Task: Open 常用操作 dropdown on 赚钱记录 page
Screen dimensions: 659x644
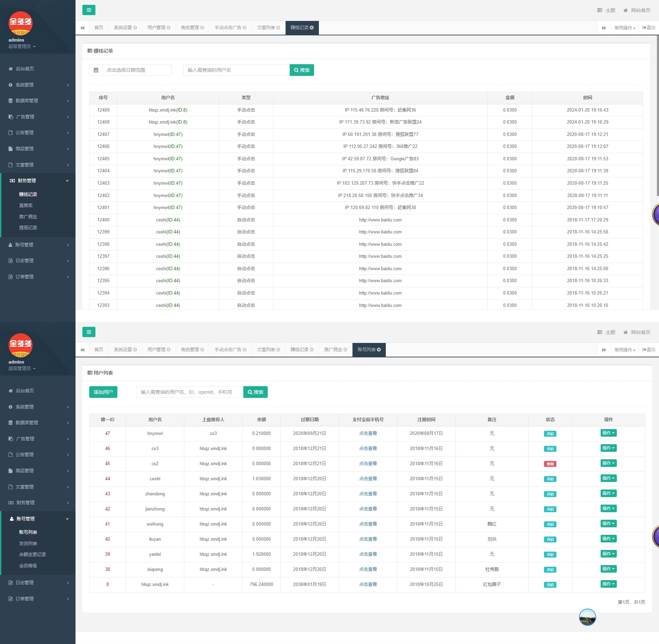Action: (625, 28)
